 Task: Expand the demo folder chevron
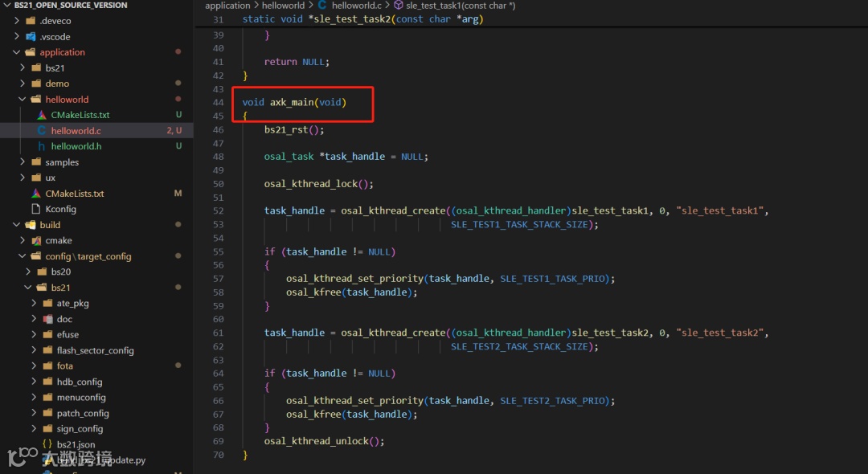point(23,83)
